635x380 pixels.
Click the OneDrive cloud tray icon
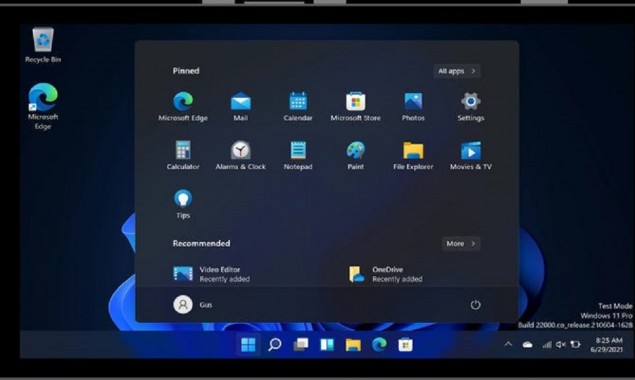527,345
